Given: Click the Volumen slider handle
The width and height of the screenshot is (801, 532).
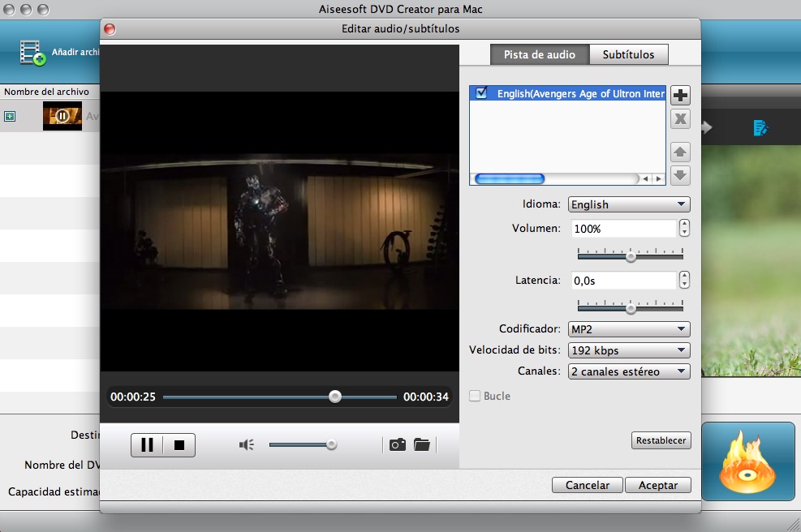Looking at the screenshot, I should coord(631,257).
